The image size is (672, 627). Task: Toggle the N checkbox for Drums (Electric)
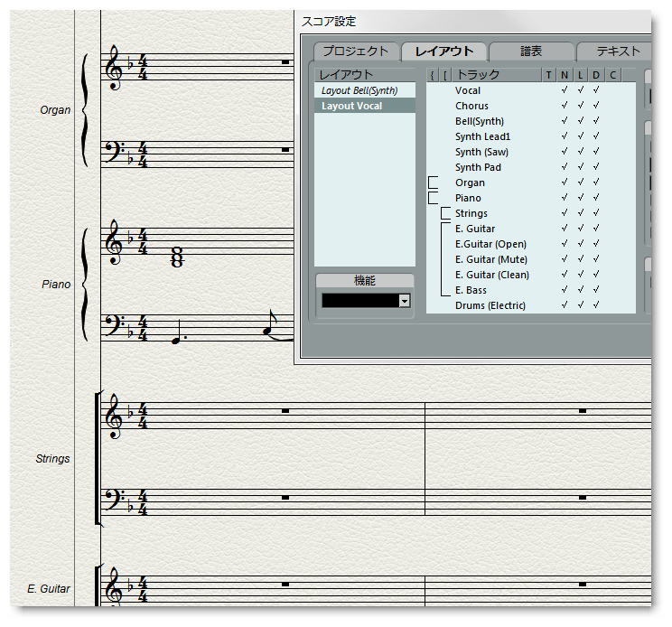pos(565,305)
